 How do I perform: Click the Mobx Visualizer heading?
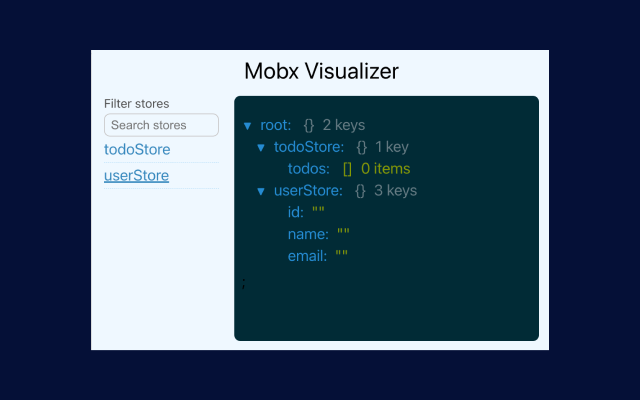[x=321, y=71]
